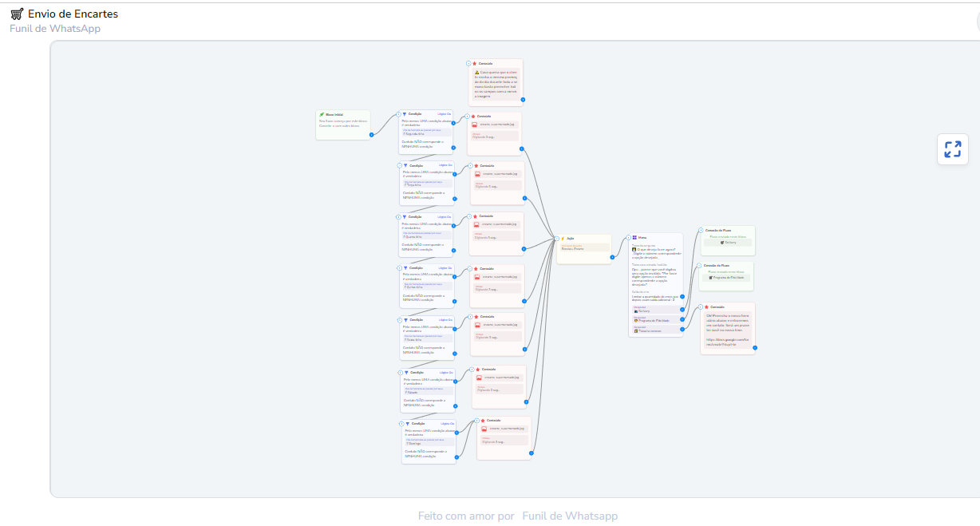The image size is (980, 526).
Task: Click the Google Forms link in Conteúdo block
Action: (726, 342)
